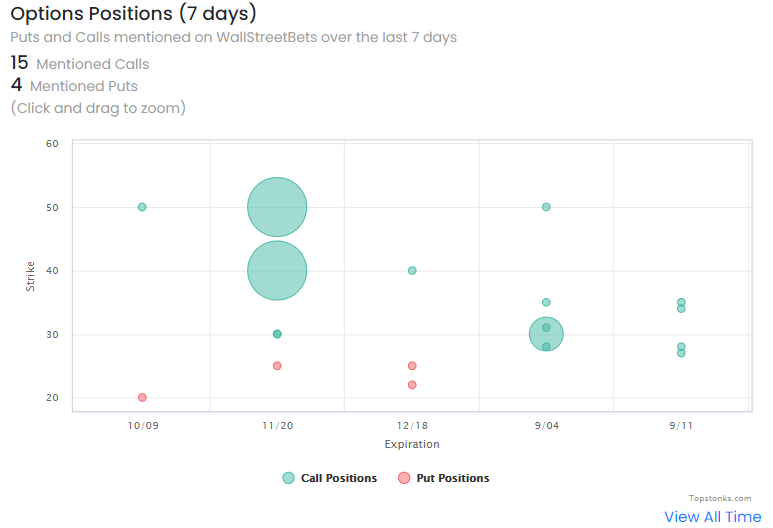Select the 12/18 put dot at strike 22
This screenshot has width=773, height=528.
click(412, 385)
